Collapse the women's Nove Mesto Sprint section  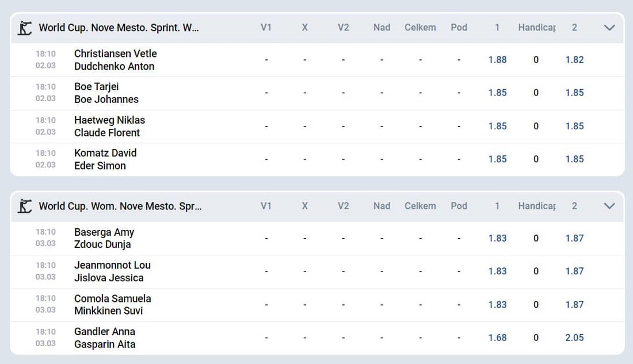(609, 206)
